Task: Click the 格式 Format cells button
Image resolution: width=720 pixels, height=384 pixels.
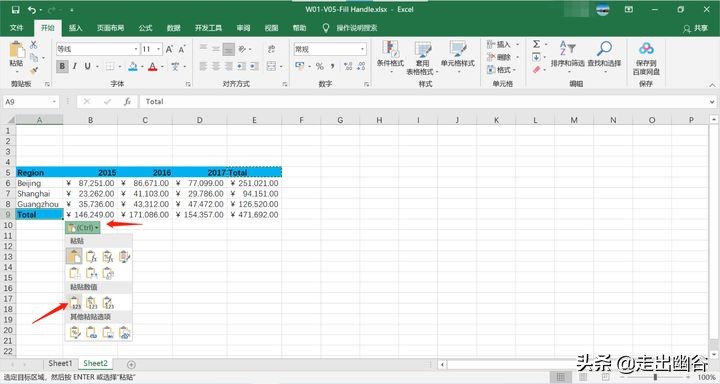Action: coord(502,70)
